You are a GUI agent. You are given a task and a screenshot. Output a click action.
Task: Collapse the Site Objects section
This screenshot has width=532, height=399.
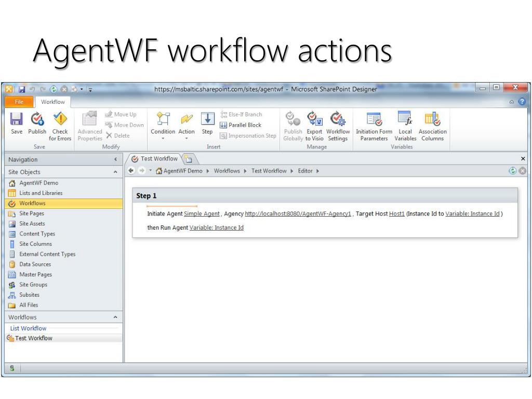pos(115,172)
